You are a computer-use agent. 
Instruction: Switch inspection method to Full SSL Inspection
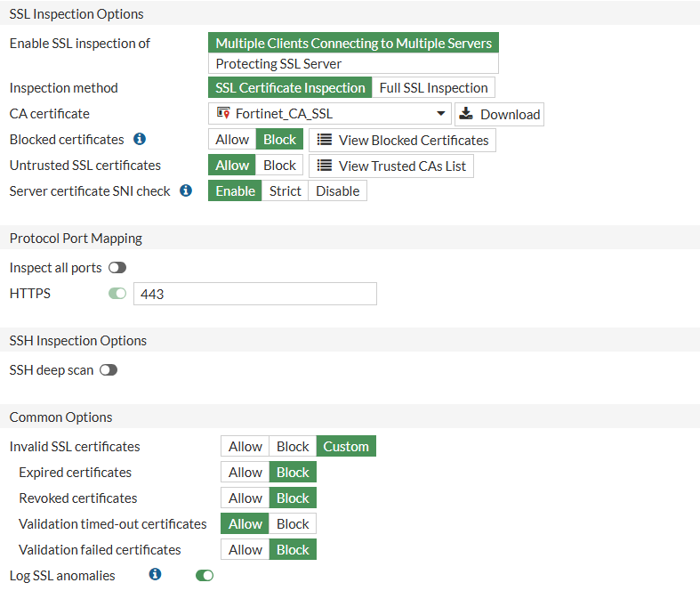tap(433, 88)
